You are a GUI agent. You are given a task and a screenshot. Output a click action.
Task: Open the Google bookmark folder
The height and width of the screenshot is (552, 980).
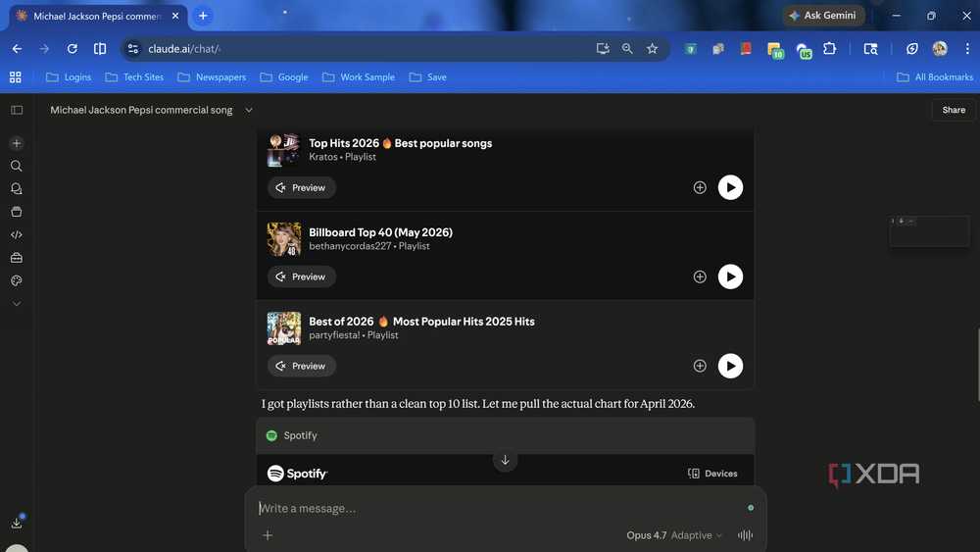[284, 76]
